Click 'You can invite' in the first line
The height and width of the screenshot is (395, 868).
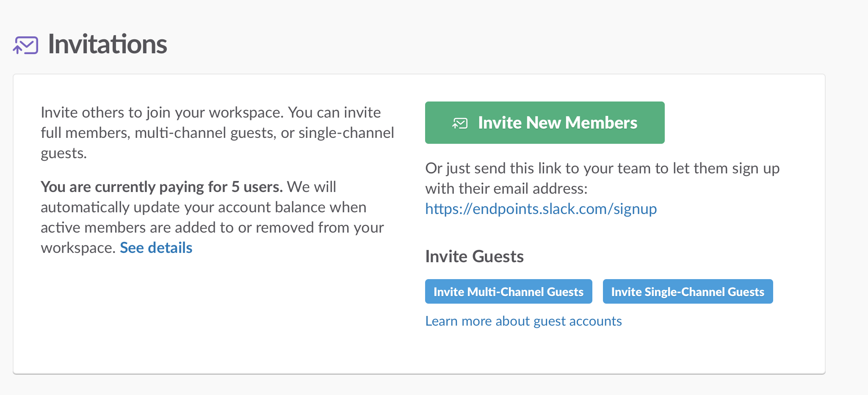[x=334, y=112]
